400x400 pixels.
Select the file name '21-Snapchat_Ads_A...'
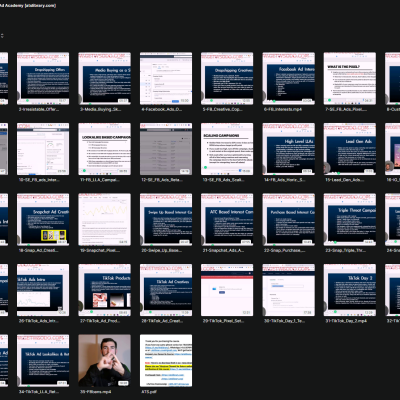223,250
